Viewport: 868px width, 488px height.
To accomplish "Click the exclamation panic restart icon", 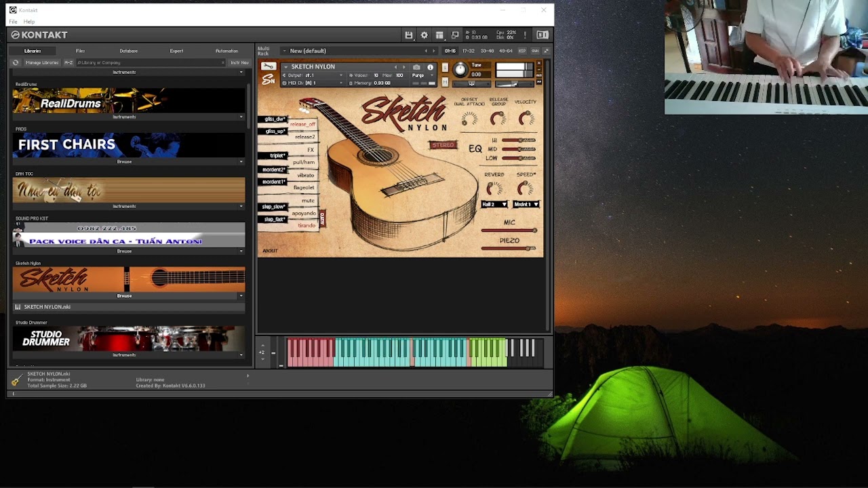I will (525, 35).
